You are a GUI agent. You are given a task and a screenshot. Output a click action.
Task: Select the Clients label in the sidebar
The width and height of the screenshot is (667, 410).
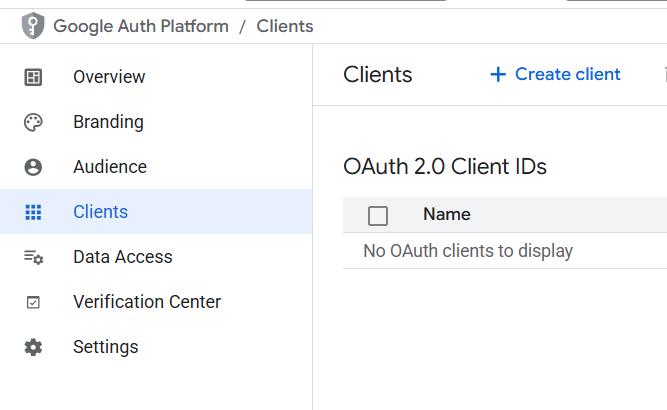100,212
